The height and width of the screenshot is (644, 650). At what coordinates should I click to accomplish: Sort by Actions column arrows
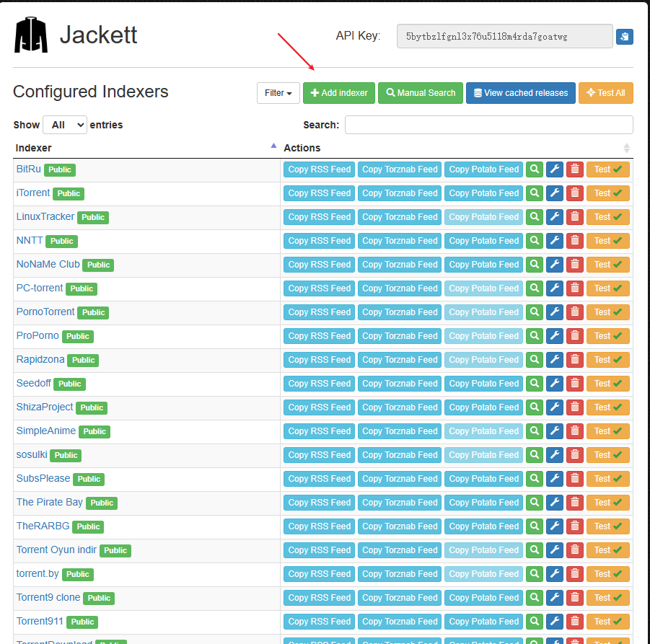[x=626, y=148]
